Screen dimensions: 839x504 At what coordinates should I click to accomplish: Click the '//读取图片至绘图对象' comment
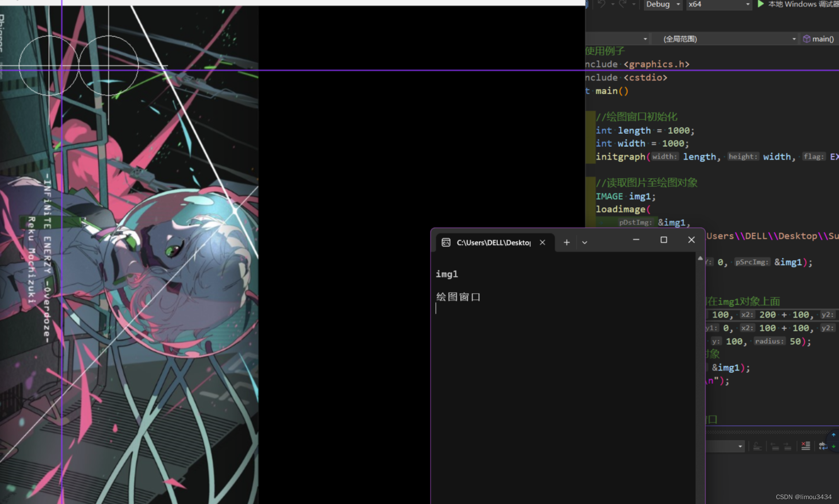[x=647, y=183]
